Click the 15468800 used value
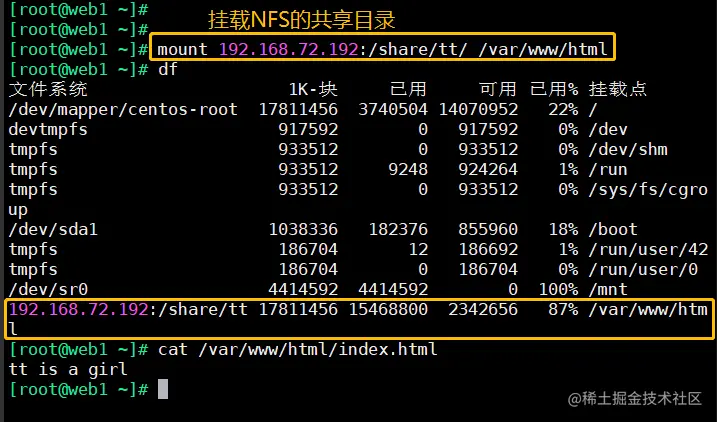This screenshot has width=717, height=422. pyautogui.click(x=388, y=310)
